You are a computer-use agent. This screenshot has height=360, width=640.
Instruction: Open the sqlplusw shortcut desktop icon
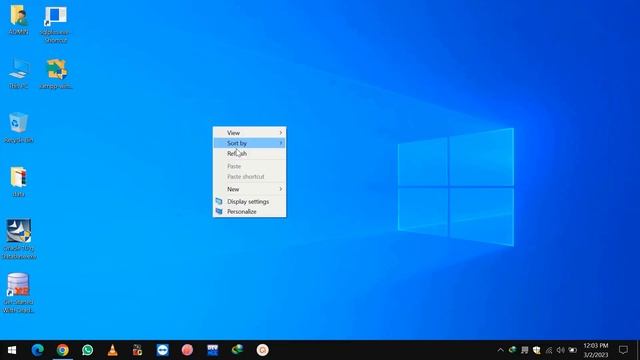(56, 24)
